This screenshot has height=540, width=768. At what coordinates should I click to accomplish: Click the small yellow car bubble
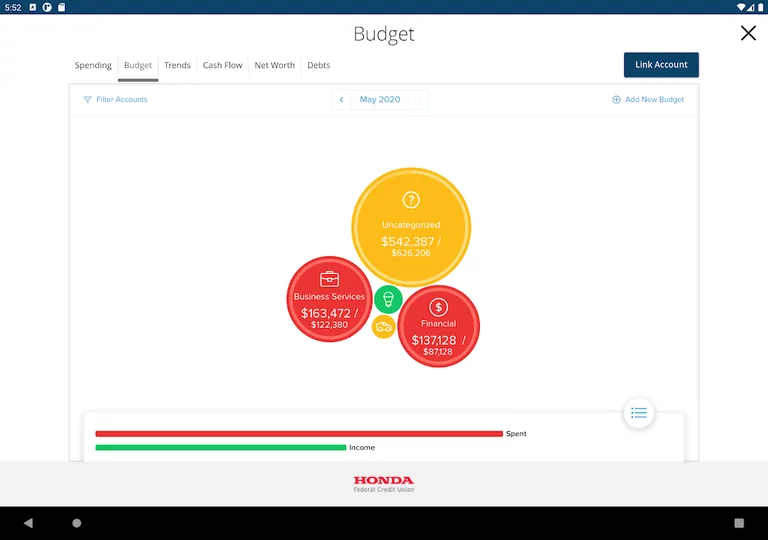(384, 327)
